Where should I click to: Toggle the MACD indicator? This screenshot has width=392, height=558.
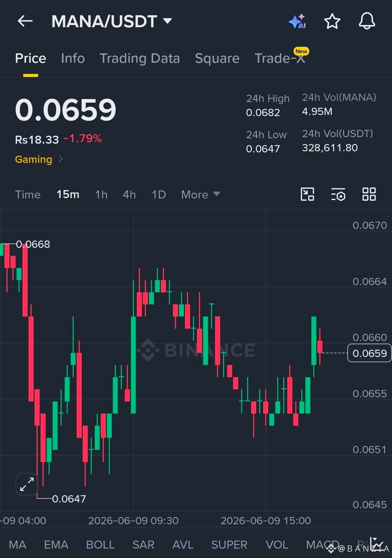tap(322, 545)
